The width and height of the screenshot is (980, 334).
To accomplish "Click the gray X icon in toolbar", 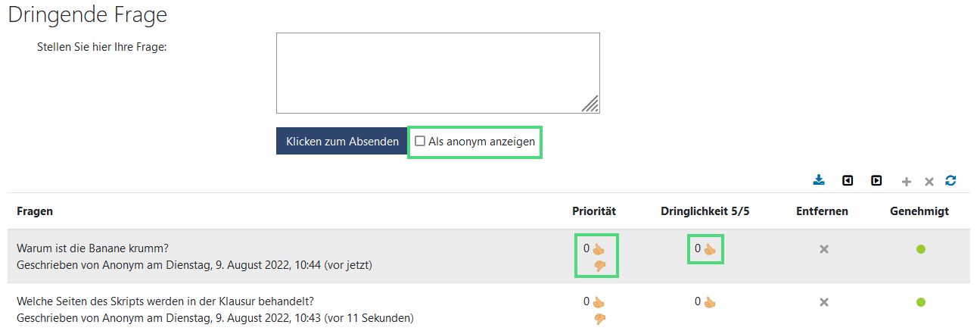I will coord(929,182).
